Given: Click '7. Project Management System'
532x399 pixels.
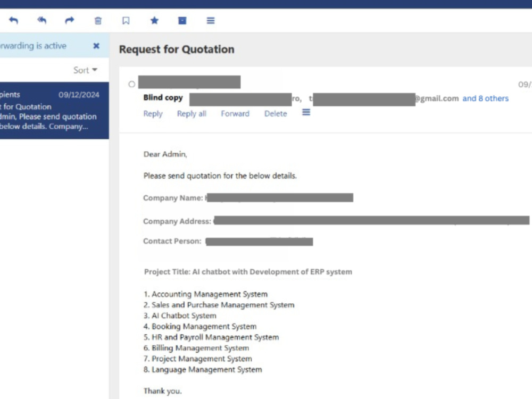Looking at the screenshot, I should [x=198, y=359].
